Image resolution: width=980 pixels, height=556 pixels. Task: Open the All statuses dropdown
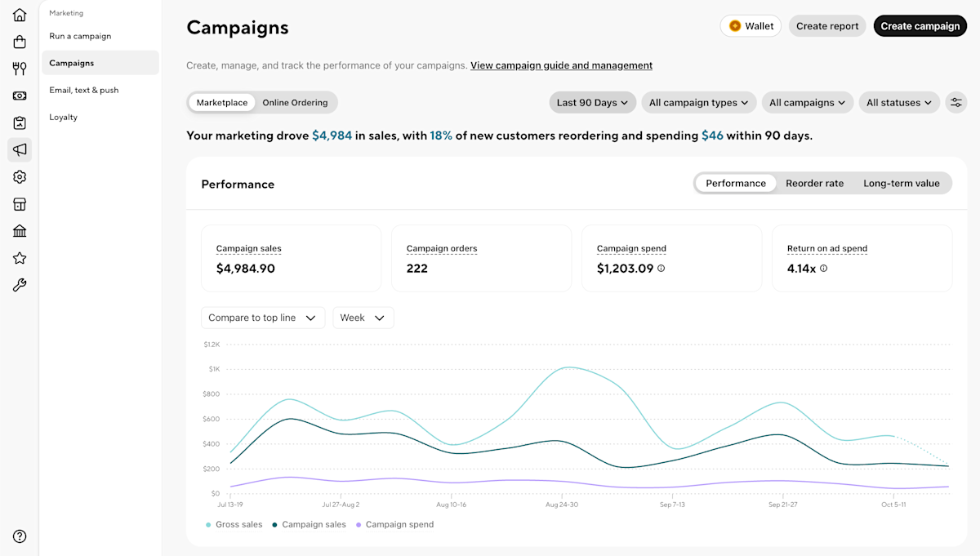899,103
